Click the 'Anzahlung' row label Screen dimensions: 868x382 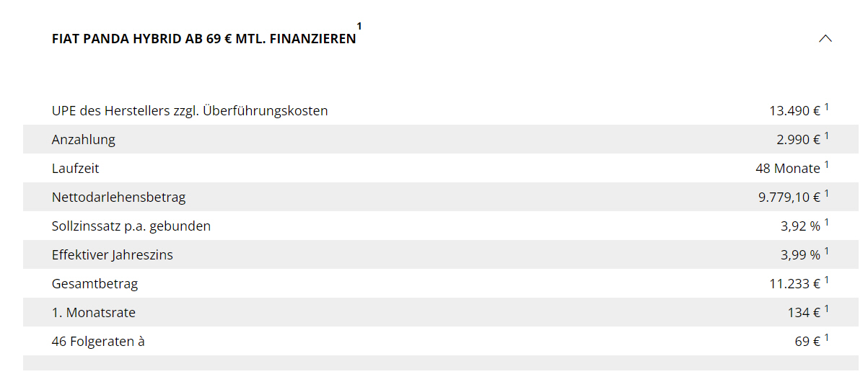(x=84, y=140)
